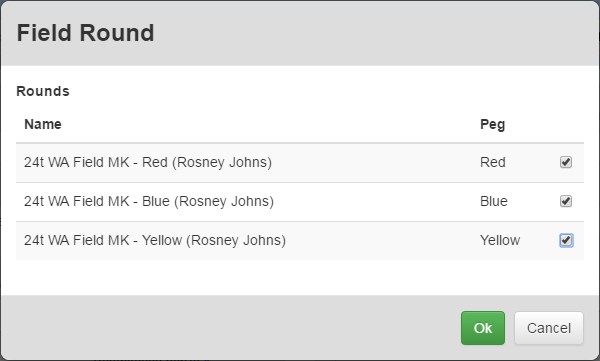Click the Blue peg value cell

click(x=494, y=201)
